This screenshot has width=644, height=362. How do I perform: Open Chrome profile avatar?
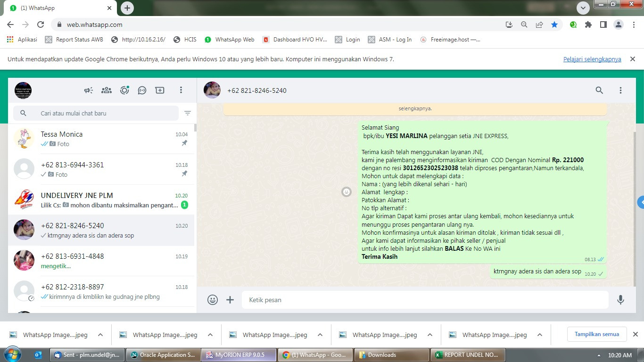tap(618, 25)
